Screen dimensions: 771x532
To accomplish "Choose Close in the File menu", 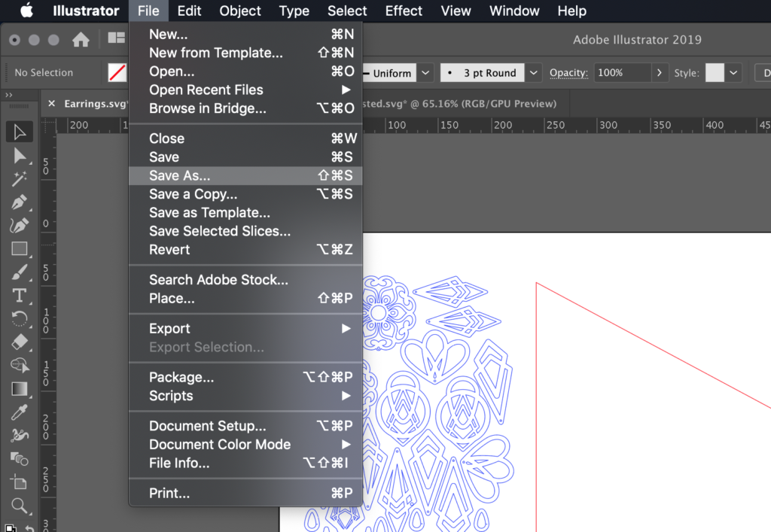I will [245, 138].
